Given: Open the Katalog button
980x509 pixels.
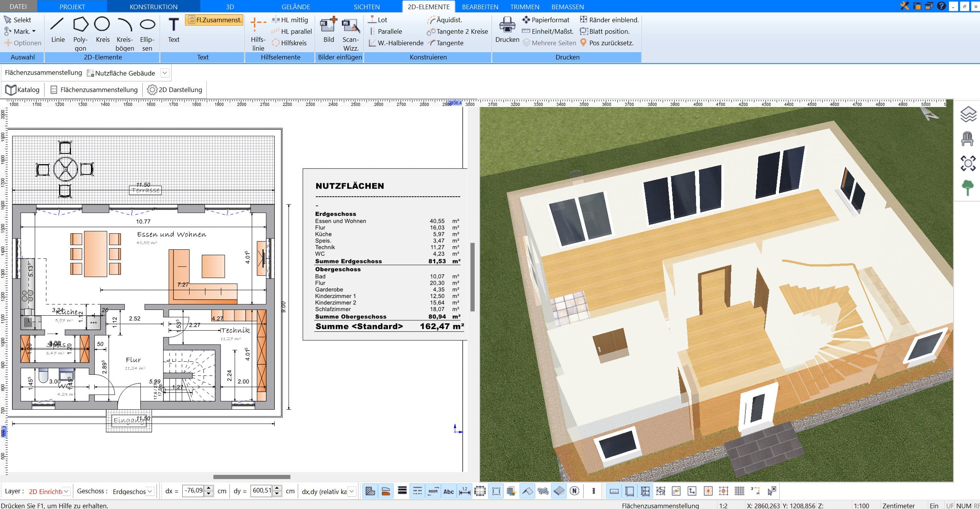Looking at the screenshot, I should [23, 90].
